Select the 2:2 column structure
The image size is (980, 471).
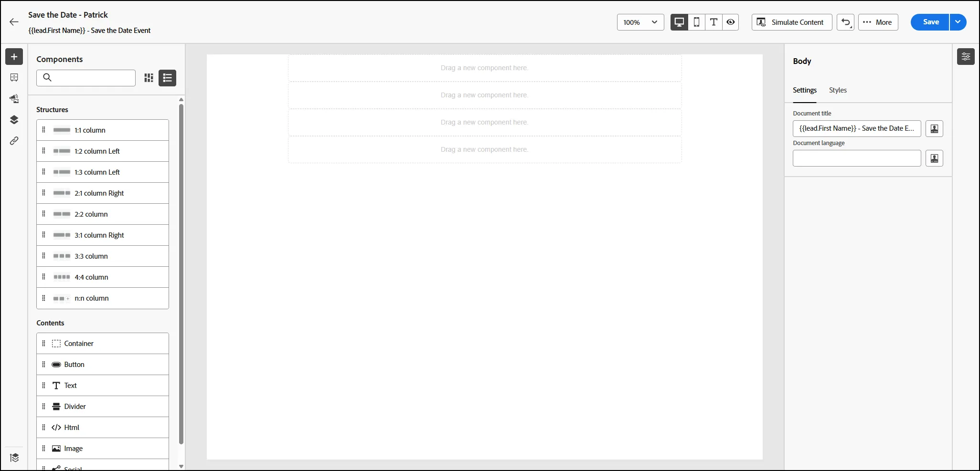click(x=103, y=214)
